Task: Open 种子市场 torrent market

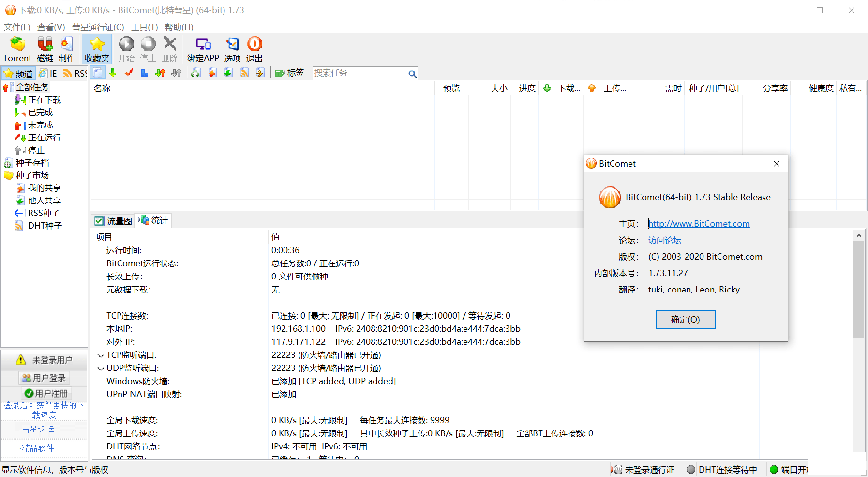Action: [x=32, y=175]
